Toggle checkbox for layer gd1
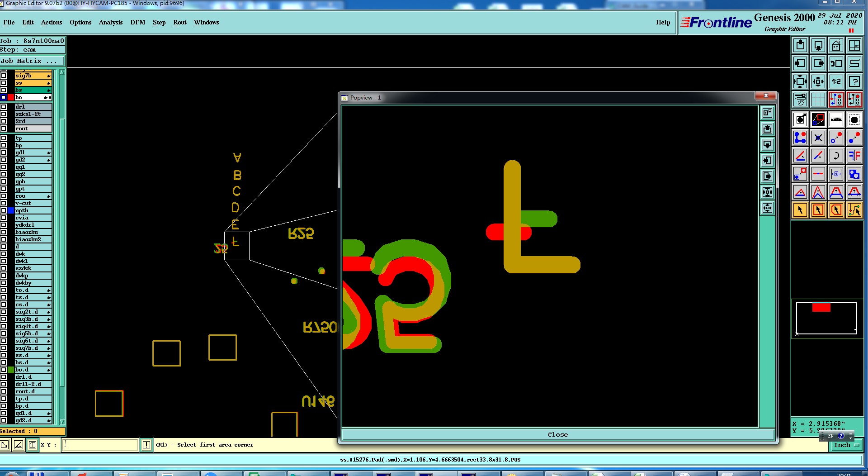 tap(4, 152)
